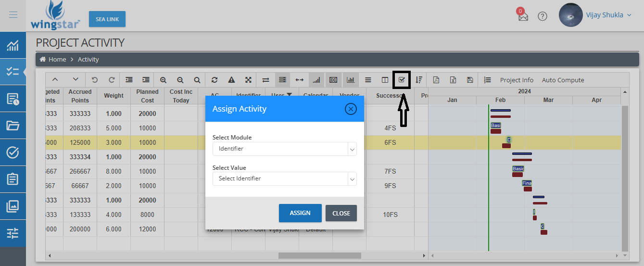
Task: Click the ASSIGN button
Action: [x=300, y=213]
